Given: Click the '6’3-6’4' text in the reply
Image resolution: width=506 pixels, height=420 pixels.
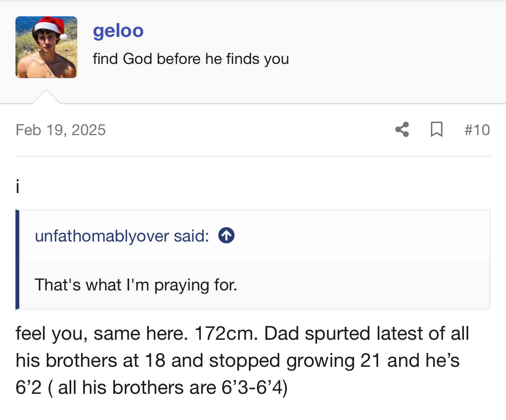Looking at the screenshot, I should pyautogui.click(x=254, y=387).
